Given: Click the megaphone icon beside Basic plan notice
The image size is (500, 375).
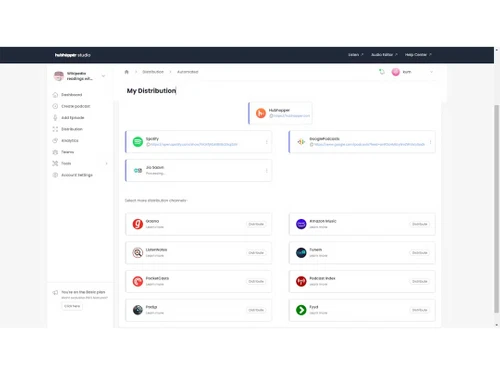Looking at the screenshot, I should tap(55, 292).
